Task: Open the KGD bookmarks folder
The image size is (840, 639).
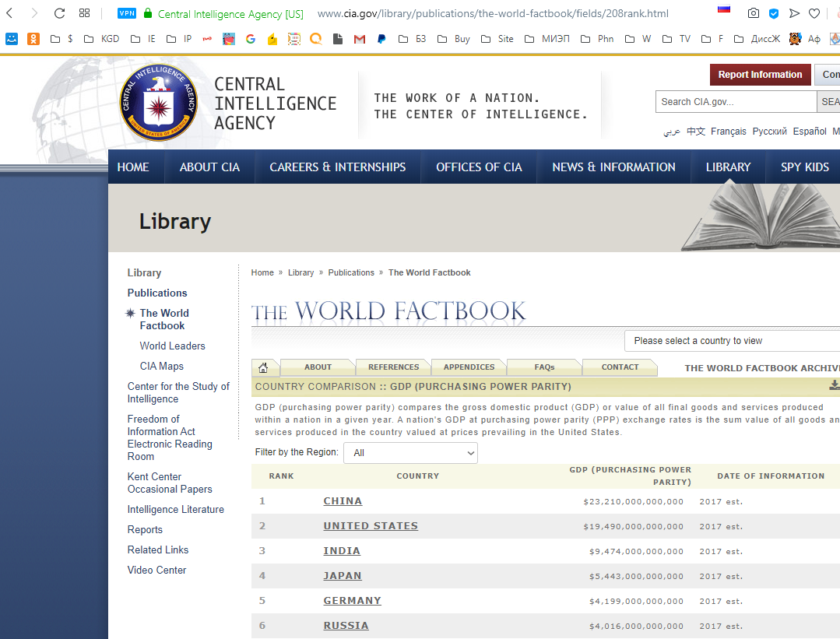Action: click(102, 39)
